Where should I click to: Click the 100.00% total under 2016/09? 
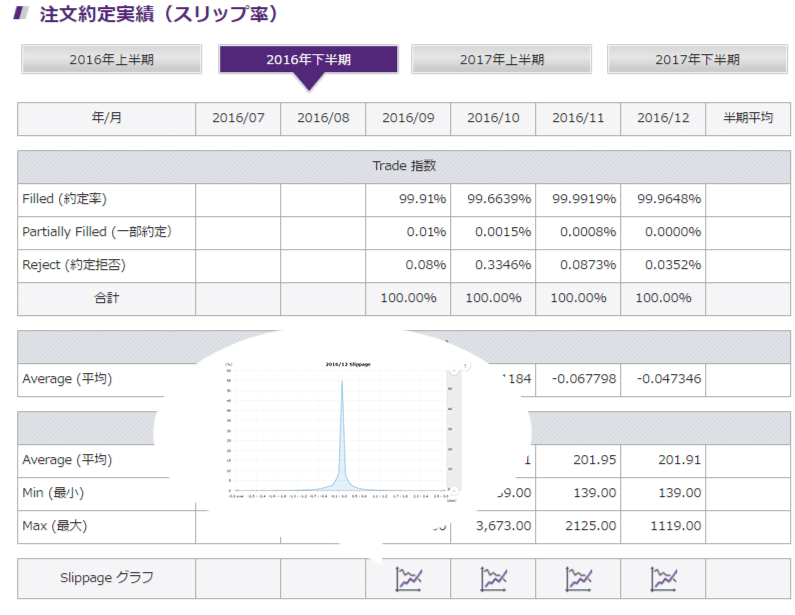409,298
